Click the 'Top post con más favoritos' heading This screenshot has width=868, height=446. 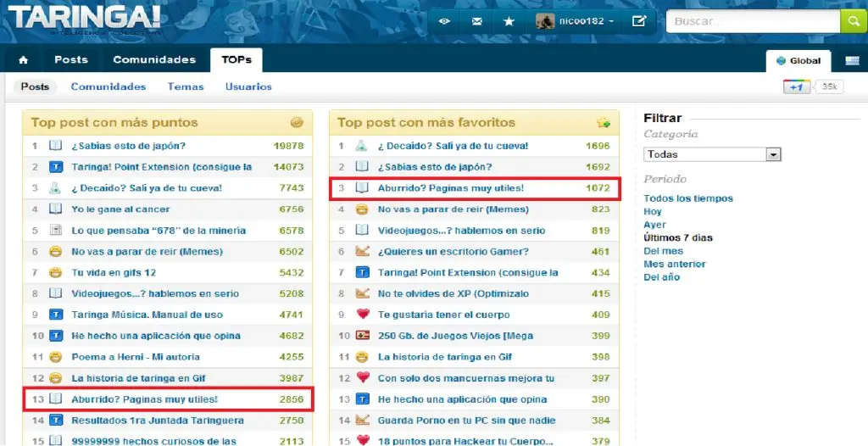[426, 122]
